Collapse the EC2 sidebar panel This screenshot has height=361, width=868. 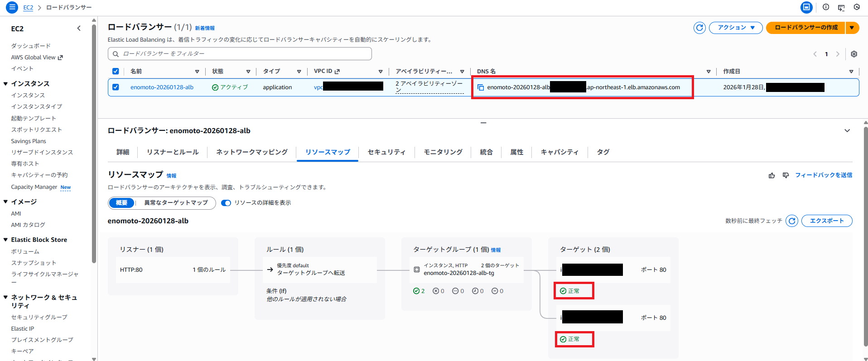point(79,28)
